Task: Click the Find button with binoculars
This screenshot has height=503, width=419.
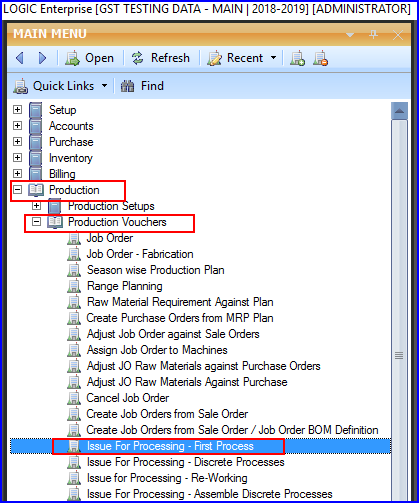Action: [x=142, y=86]
